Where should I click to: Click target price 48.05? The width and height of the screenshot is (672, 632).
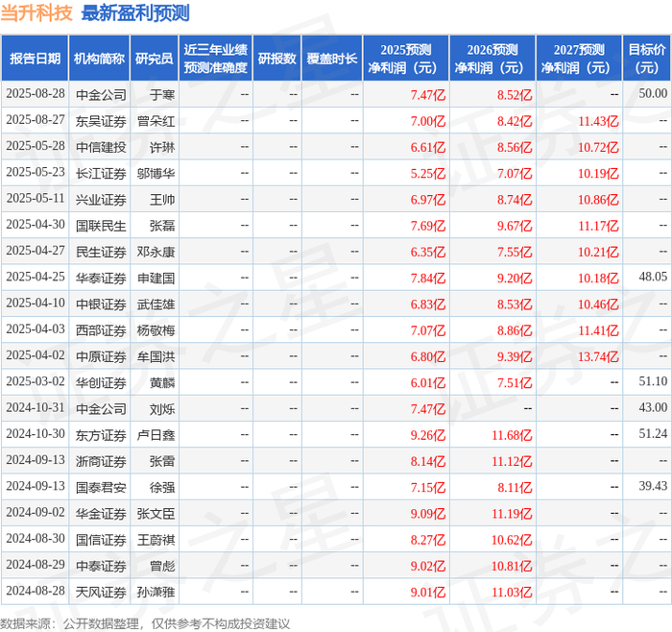click(653, 277)
